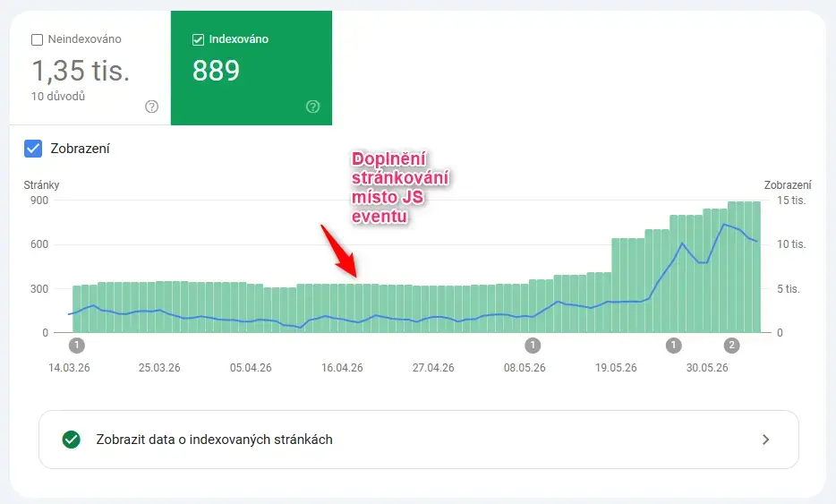Click the 889 indexed count
This screenshot has height=504, width=836.
click(x=216, y=71)
